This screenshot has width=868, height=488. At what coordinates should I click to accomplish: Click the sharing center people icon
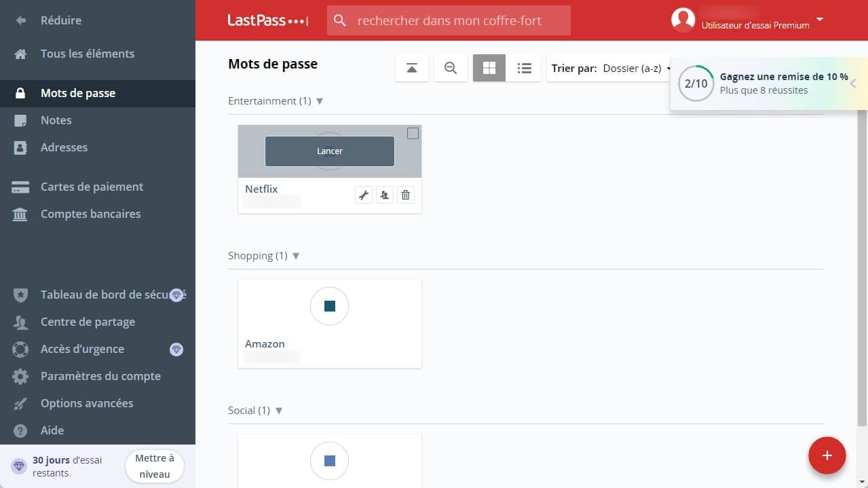click(x=20, y=322)
